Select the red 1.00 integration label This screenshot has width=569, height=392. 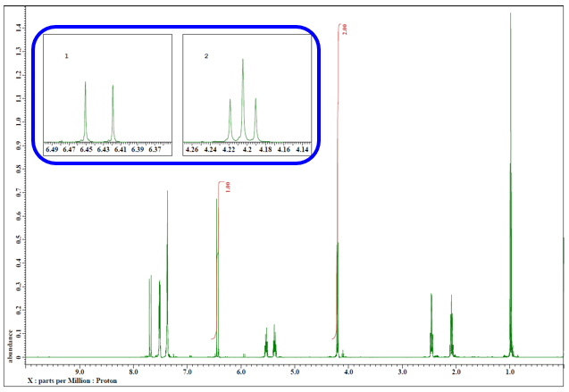pyautogui.click(x=229, y=189)
